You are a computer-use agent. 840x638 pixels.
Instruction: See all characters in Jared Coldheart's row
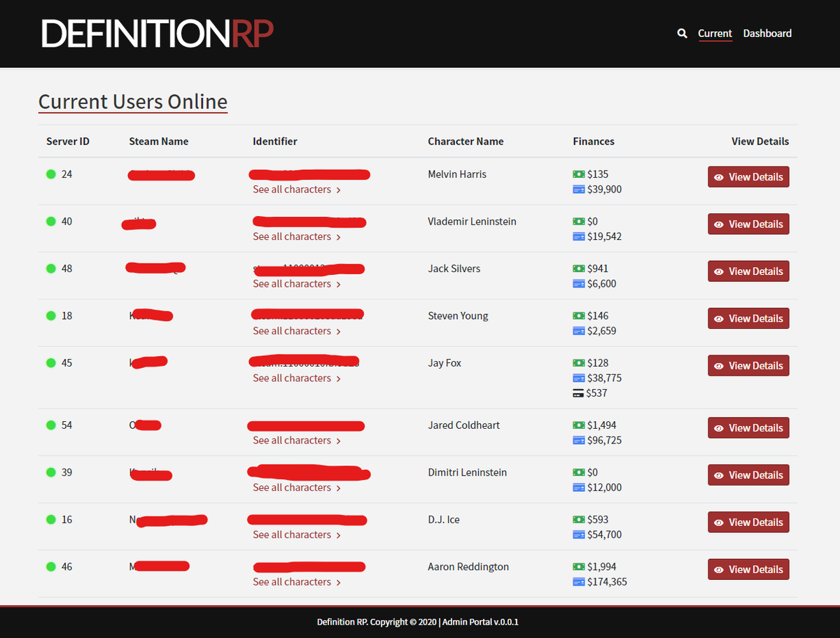pyautogui.click(x=297, y=441)
